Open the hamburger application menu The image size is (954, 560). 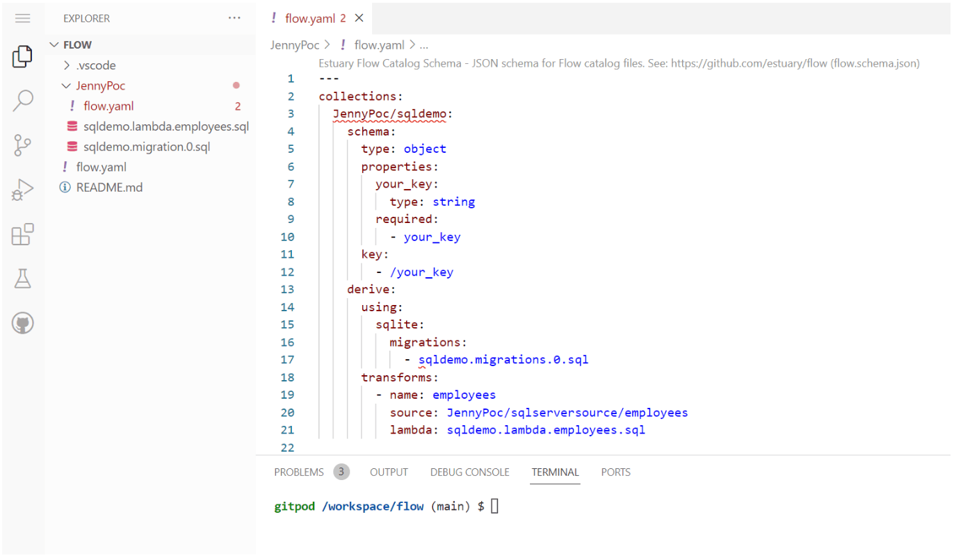click(x=23, y=18)
